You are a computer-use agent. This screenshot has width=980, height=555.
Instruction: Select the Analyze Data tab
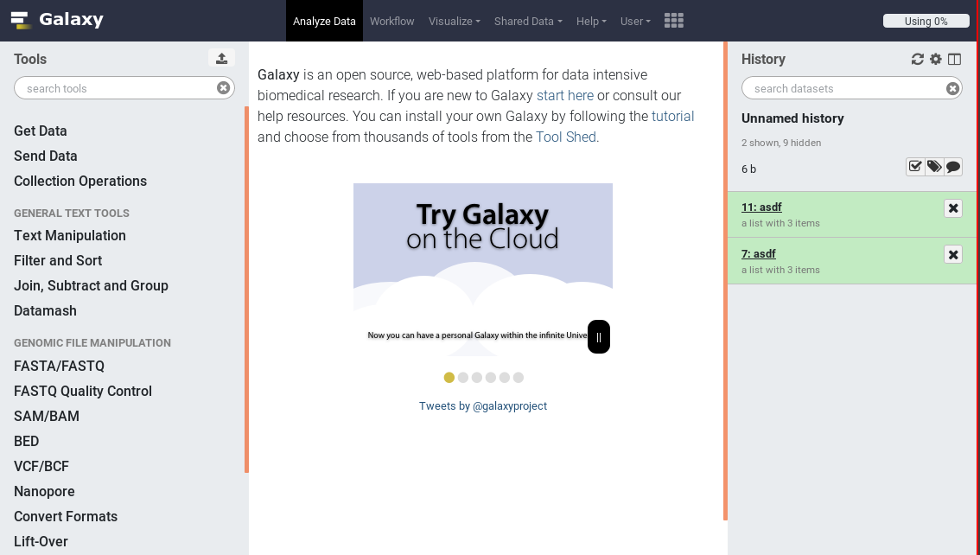pos(324,21)
